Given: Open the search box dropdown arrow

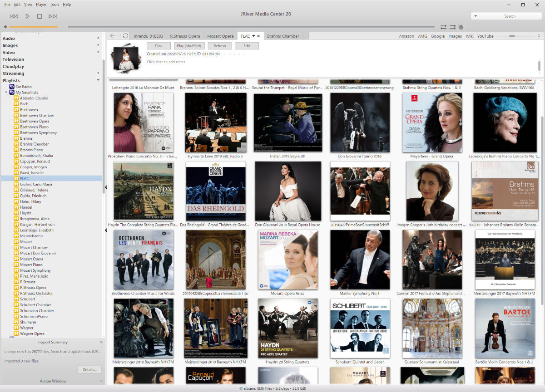Looking at the screenshot, I should click(x=475, y=16).
